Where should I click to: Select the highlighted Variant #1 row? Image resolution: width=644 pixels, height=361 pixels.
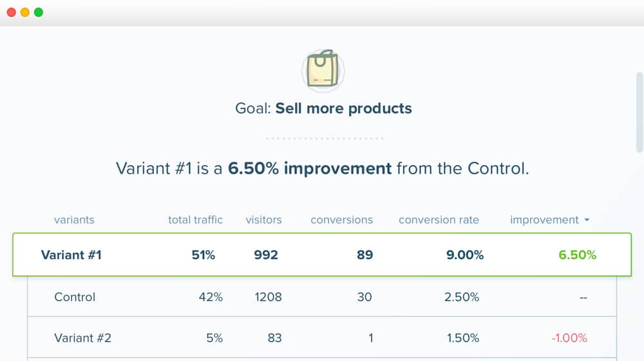(322, 255)
